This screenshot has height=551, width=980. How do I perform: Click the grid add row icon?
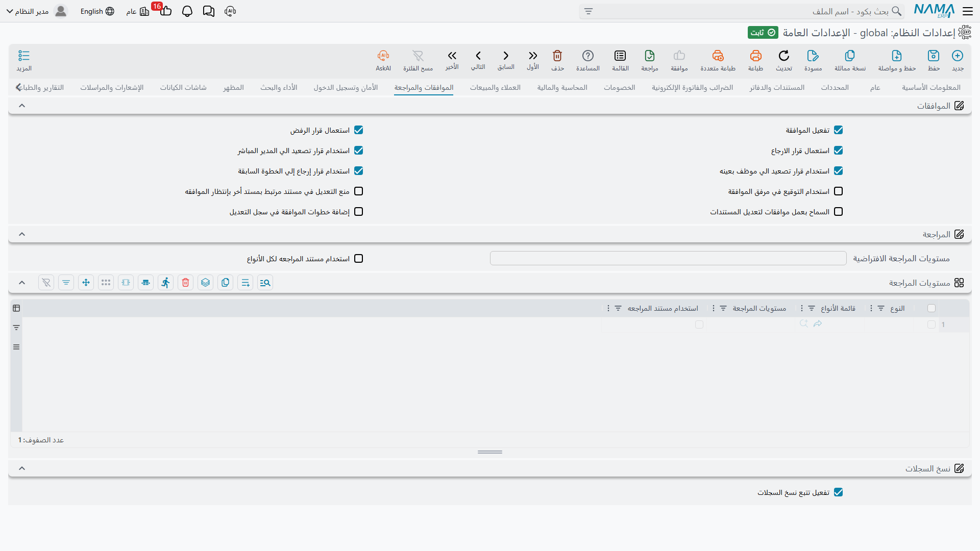pos(246,283)
